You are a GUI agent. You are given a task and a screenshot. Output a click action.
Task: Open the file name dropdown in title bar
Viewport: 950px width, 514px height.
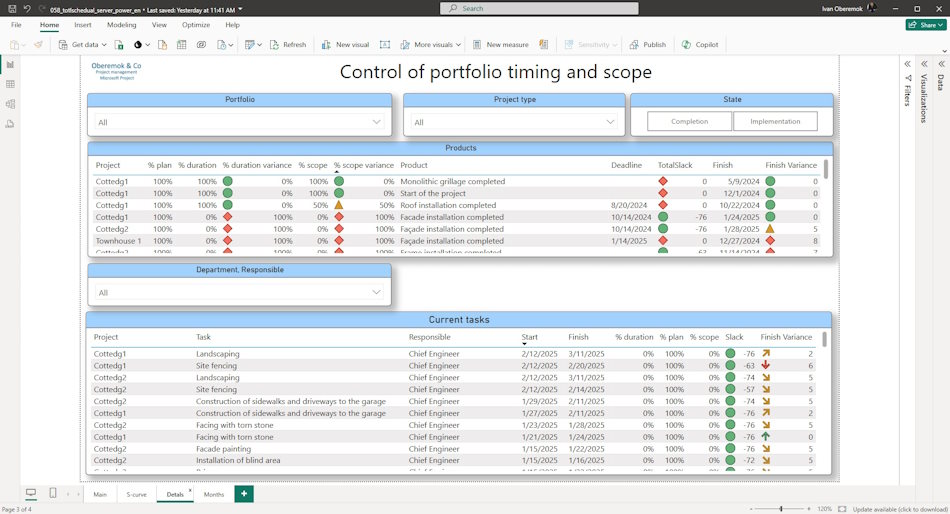click(241, 10)
